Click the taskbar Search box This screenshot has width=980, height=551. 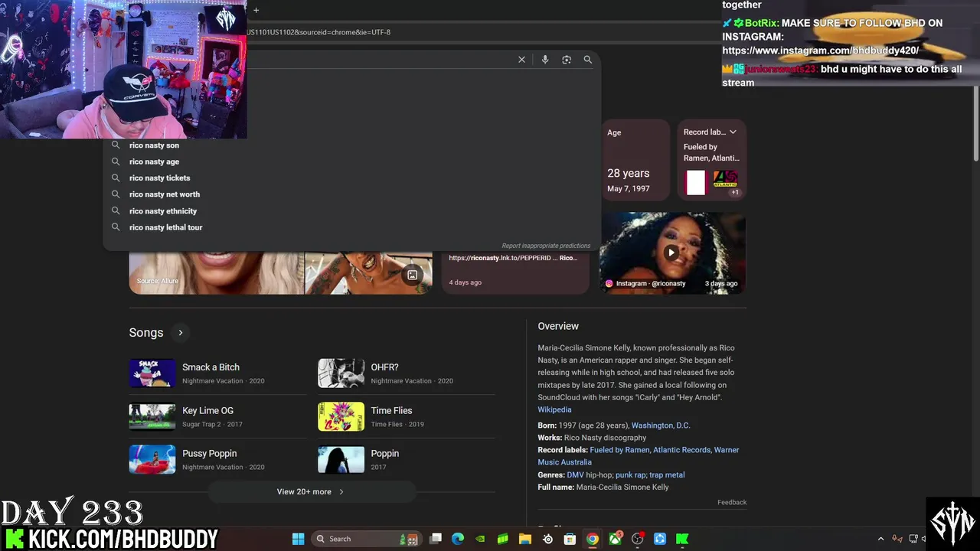[365, 539]
